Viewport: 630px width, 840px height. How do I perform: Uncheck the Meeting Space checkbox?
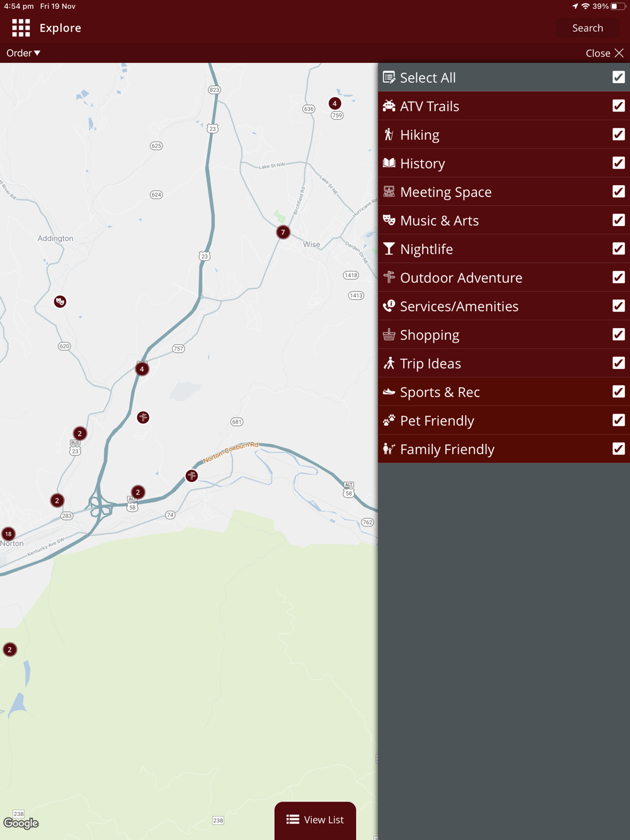(x=619, y=191)
